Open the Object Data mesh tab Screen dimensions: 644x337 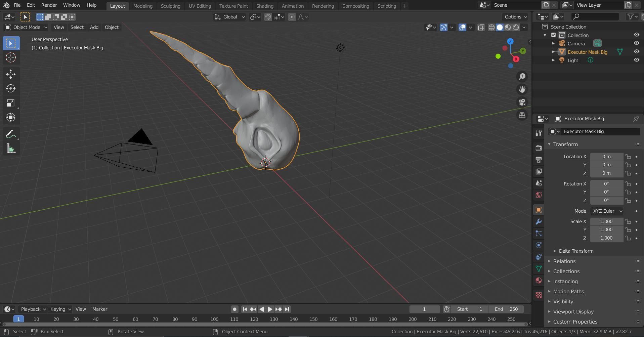(x=539, y=269)
